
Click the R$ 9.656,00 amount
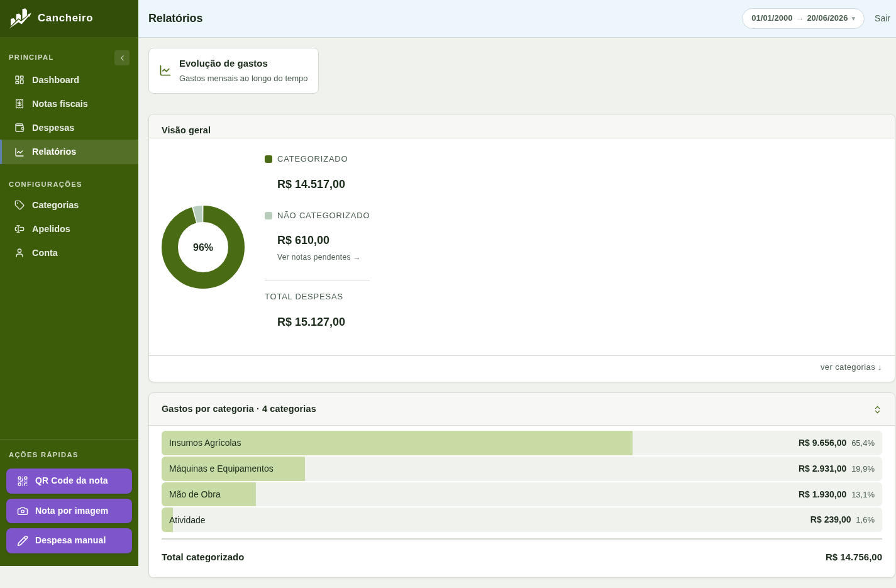[x=822, y=443]
